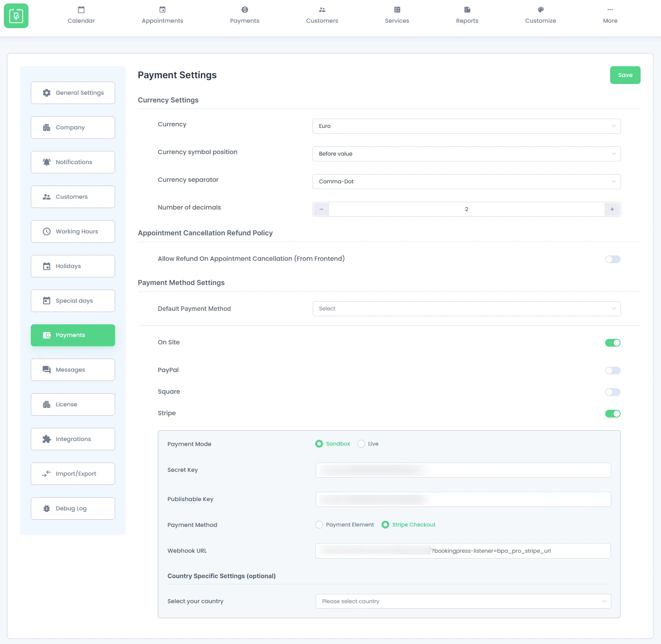Open the sidebar Customers settings tab
Image resolution: width=661 pixels, height=644 pixels.
[73, 197]
